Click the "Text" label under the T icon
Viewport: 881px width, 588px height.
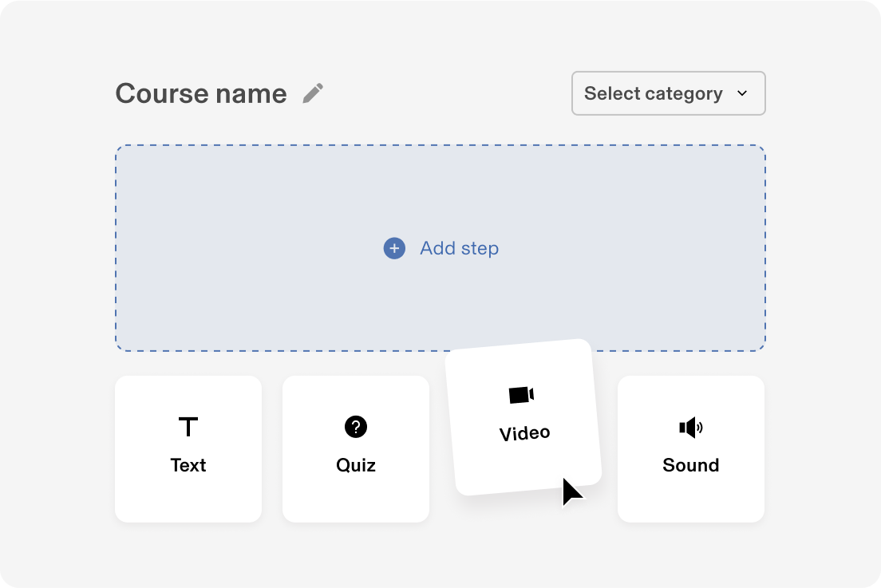[188, 465]
